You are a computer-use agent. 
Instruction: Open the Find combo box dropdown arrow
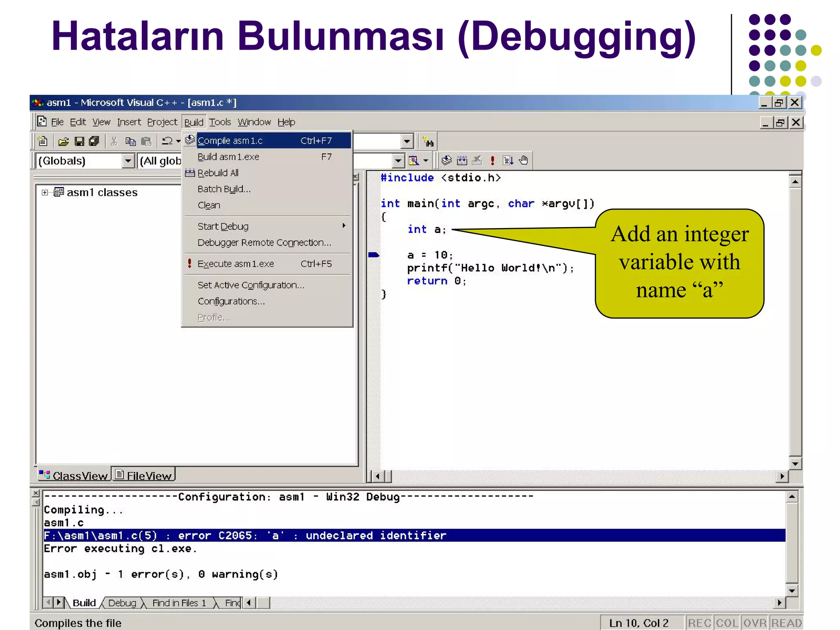click(407, 142)
